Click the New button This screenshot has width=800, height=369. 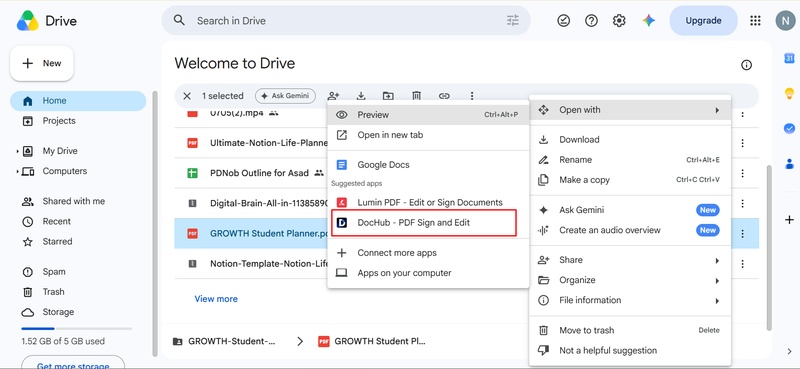[x=42, y=63]
